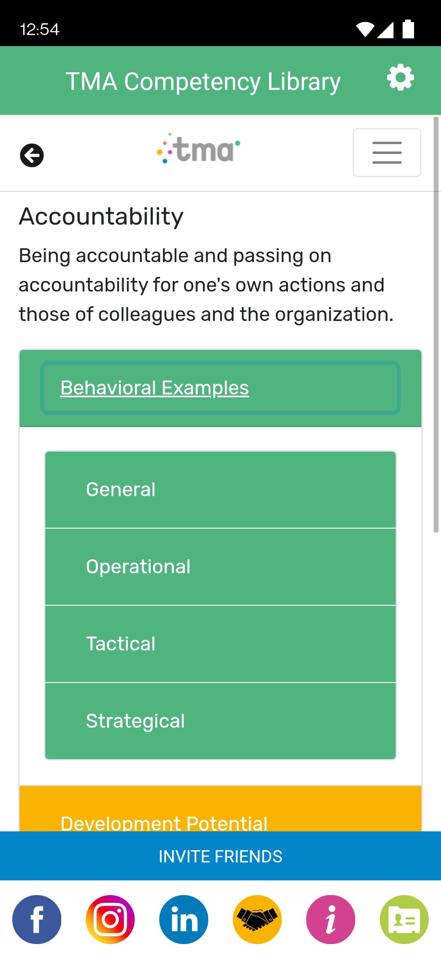Expand the Operational behavioral examples
Screen dimensions: 441x980
(220, 567)
